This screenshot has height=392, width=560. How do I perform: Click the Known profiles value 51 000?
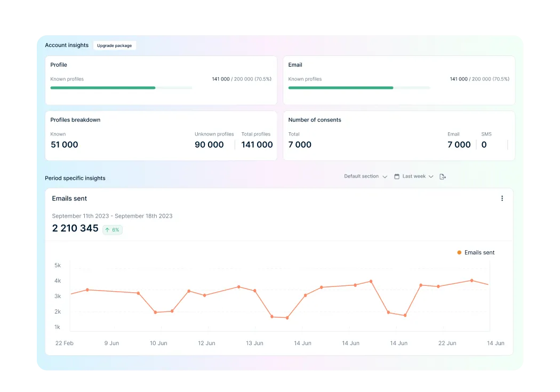(x=65, y=145)
